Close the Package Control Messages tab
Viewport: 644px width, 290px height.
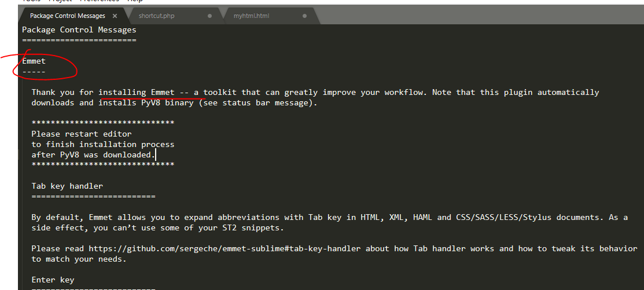coord(115,16)
